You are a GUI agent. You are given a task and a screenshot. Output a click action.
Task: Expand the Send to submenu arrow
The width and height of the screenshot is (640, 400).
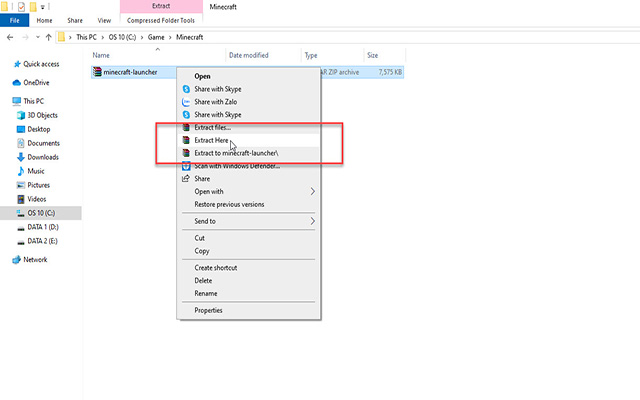click(x=312, y=221)
